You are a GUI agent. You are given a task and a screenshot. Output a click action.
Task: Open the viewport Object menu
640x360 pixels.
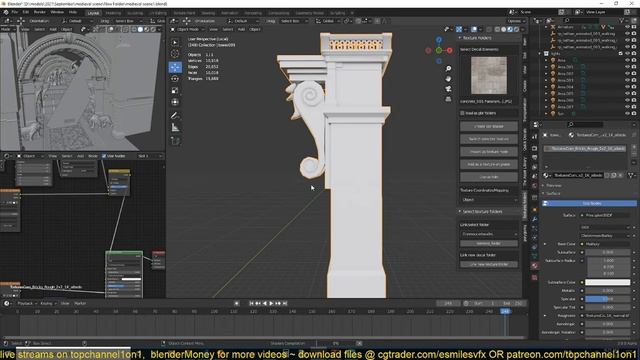[x=255, y=29]
